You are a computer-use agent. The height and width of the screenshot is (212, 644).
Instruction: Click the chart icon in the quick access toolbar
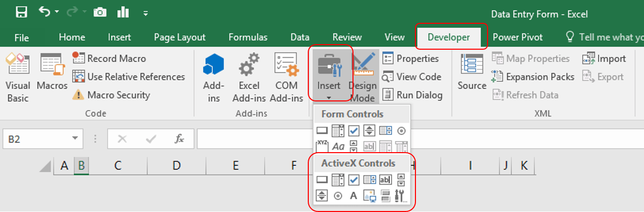click(x=123, y=12)
